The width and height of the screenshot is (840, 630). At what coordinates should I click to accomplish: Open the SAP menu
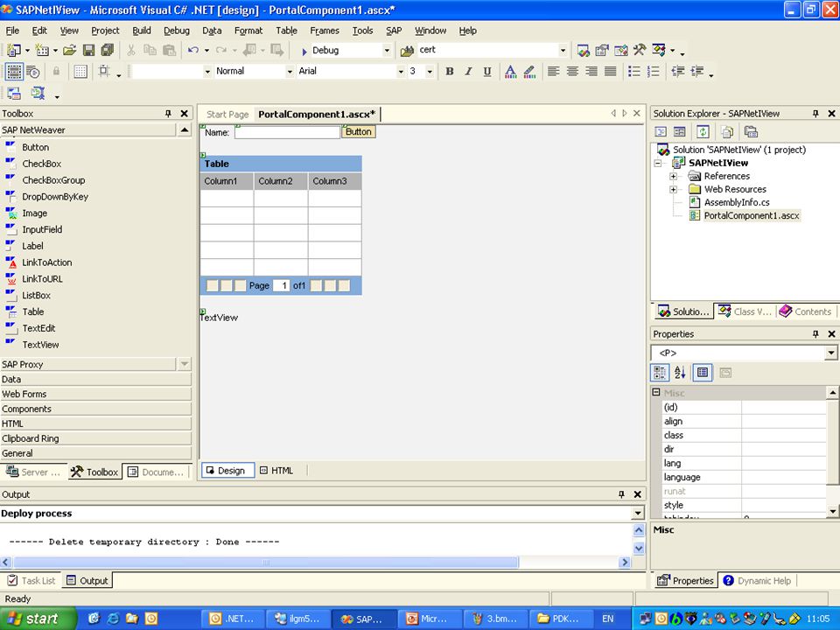394,31
